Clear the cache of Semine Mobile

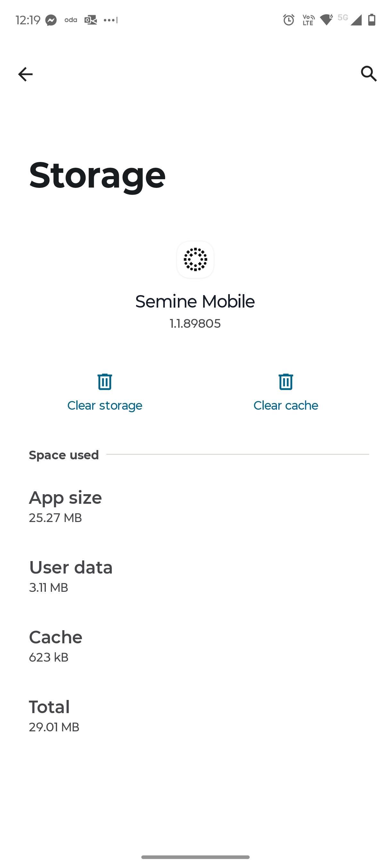(x=286, y=405)
